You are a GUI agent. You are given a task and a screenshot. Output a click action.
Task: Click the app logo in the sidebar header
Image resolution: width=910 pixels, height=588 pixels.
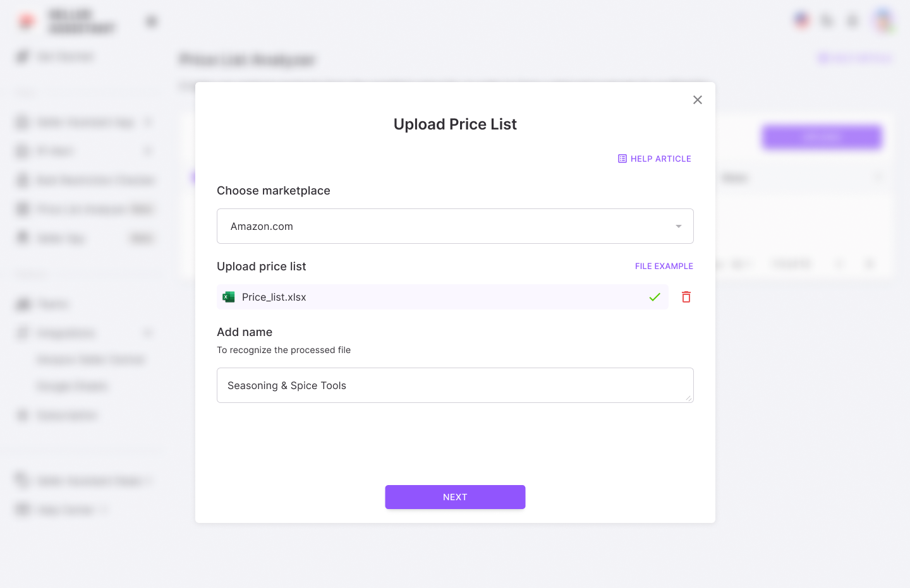coord(26,20)
